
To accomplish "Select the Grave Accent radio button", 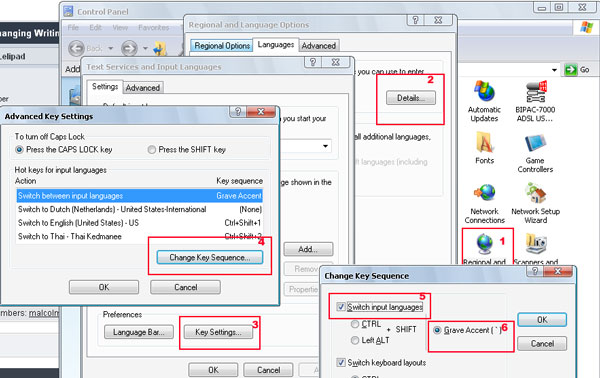I will 437,330.
